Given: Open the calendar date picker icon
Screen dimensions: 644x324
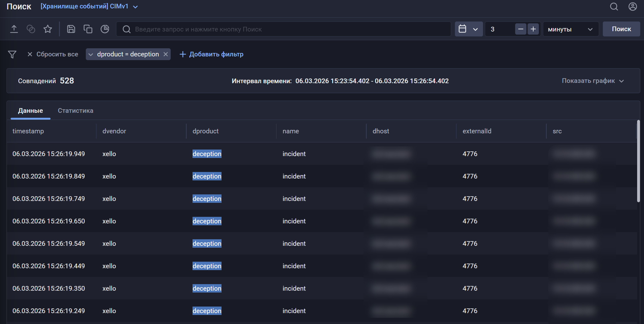Looking at the screenshot, I should click(463, 29).
